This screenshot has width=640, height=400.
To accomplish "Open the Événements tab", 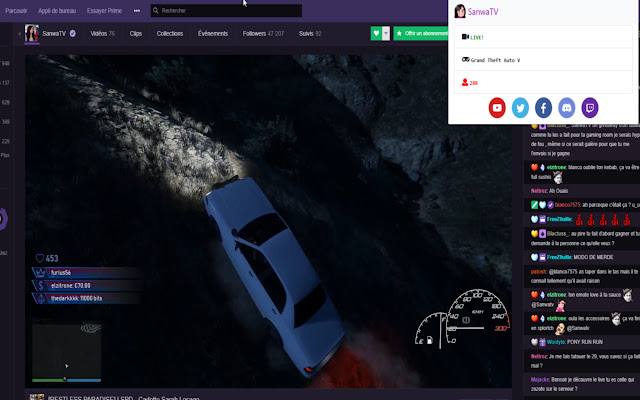I will (213, 33).
